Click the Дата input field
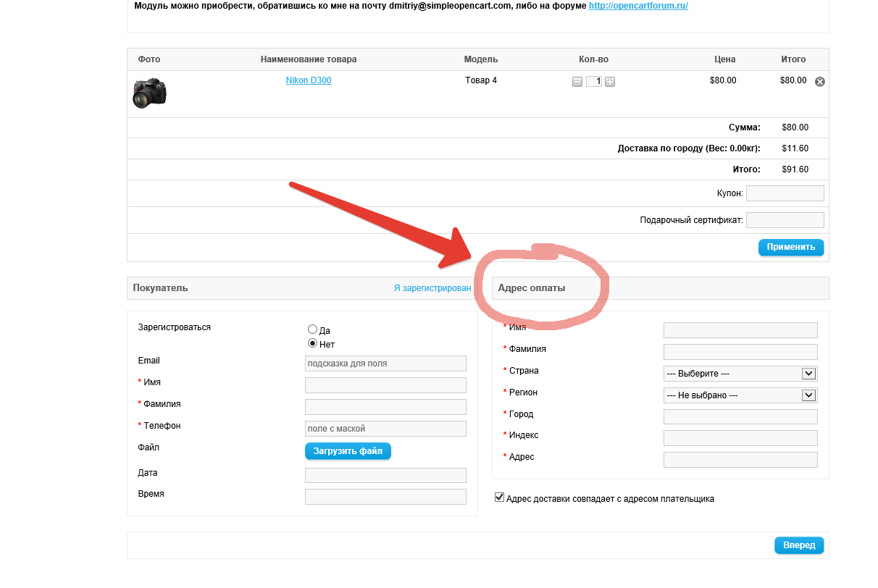This screenshot has width=878, height=588. coord(385,475)
